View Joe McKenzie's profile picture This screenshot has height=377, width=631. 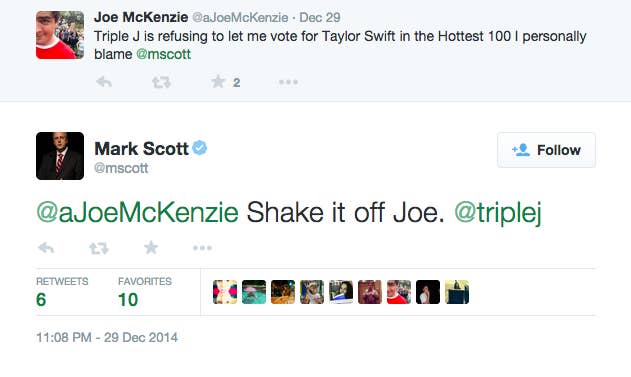[x=60, y=35]
